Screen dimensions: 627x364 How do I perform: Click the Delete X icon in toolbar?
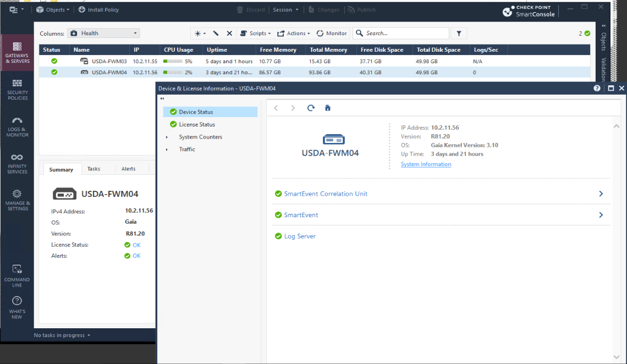click(229, 33)
